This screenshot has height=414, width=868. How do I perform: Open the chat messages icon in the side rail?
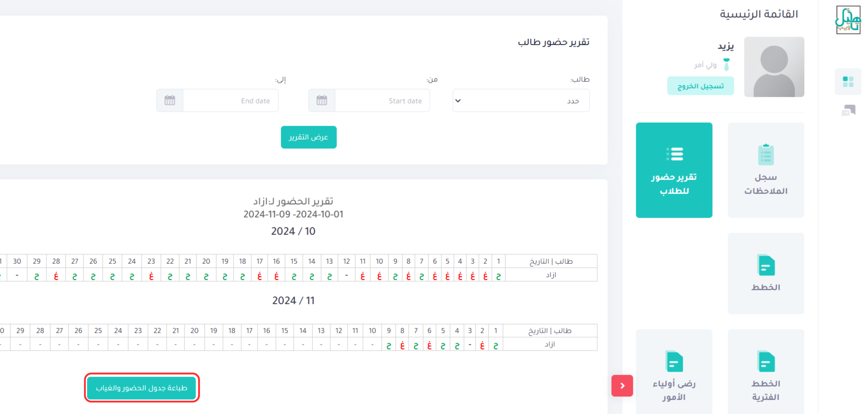tap(848, 110)
